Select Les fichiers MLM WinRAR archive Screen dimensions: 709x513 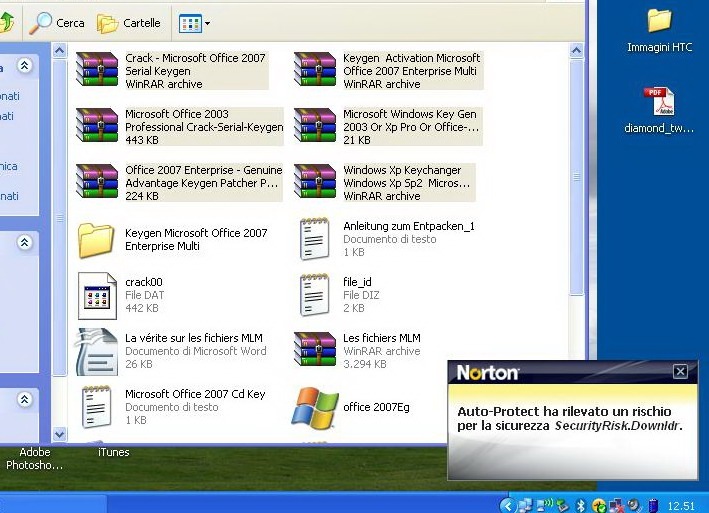click(315, 351)
